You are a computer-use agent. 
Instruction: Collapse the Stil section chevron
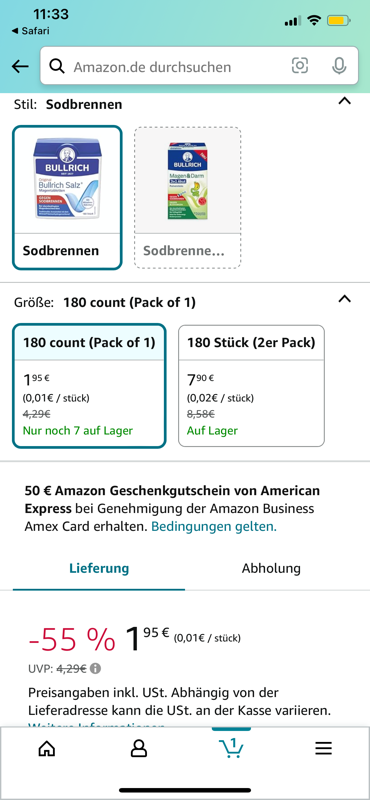click(x=345, y=101)
